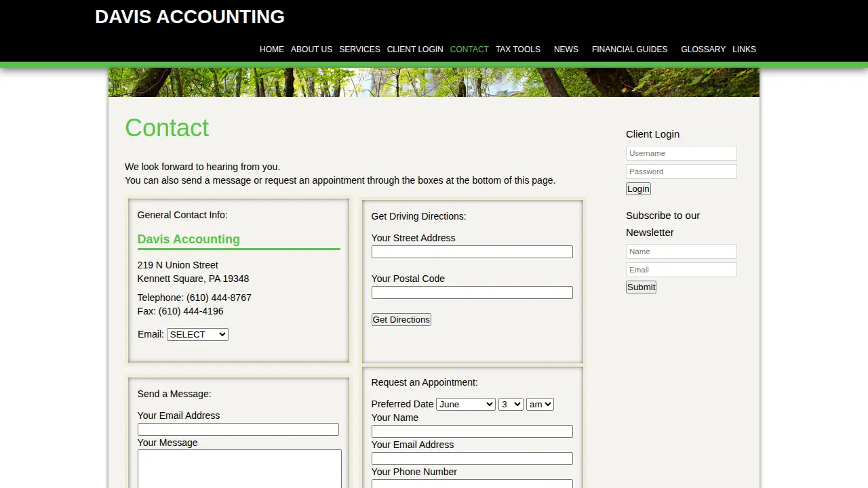Visit the LINKS page

(744, 49)
